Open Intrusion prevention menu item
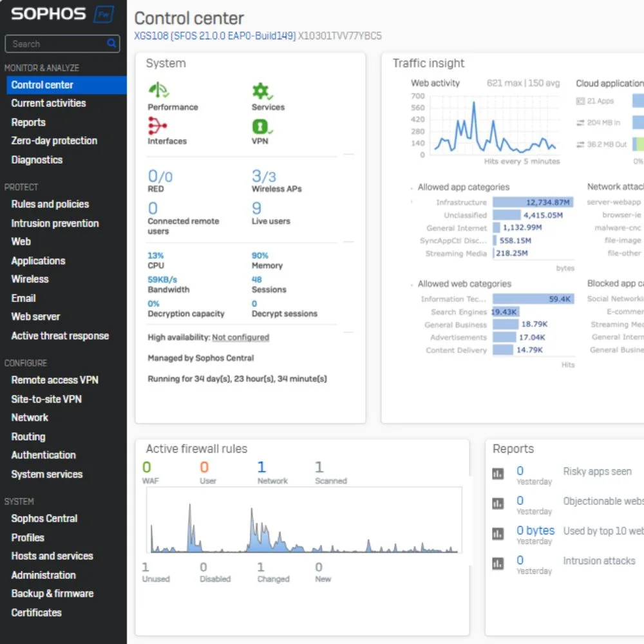 [x=55, y=223]
